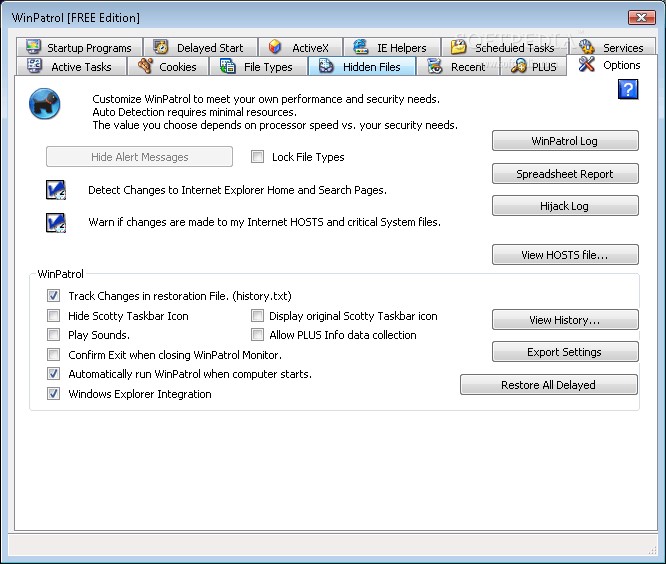The height and width of the screenshot is (564, 666).
Task: Click the View History button
Action: (565, 319)
